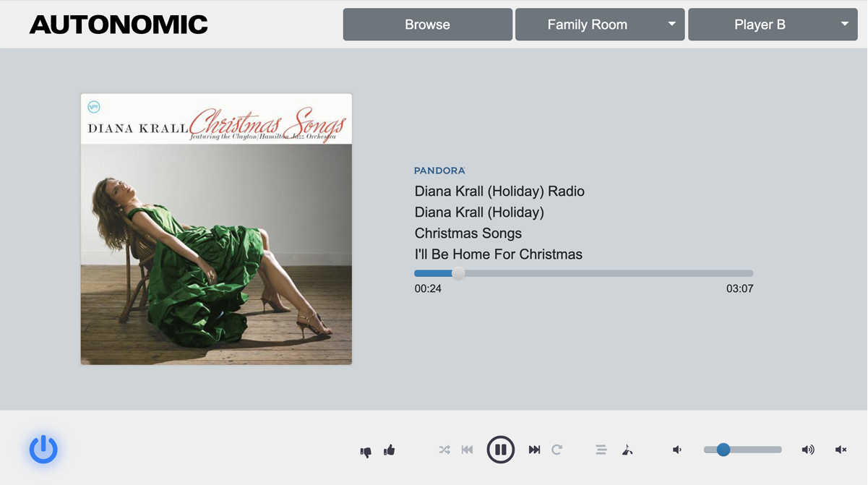Mute the audio output
The image size is (868, 485).
[x=841, y=450]
